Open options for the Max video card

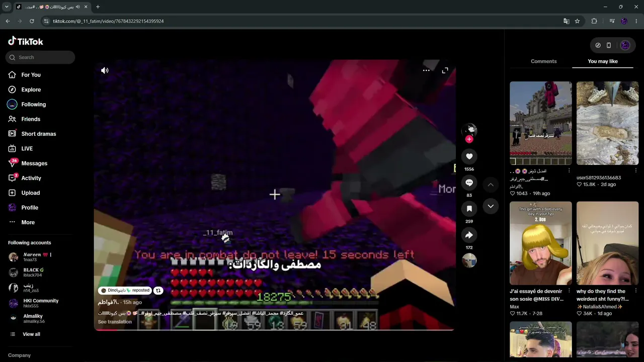pos(569,291)
